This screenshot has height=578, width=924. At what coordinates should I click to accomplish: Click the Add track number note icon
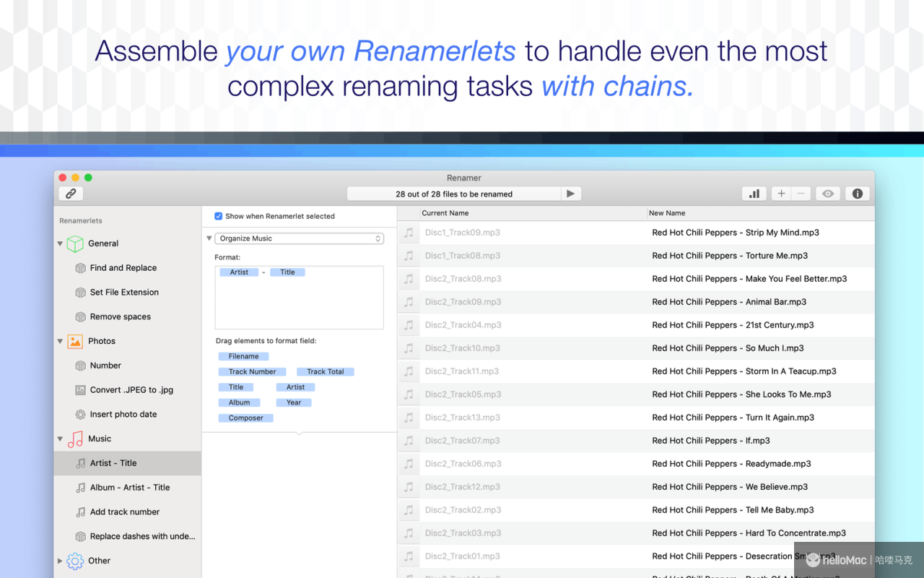81,512
